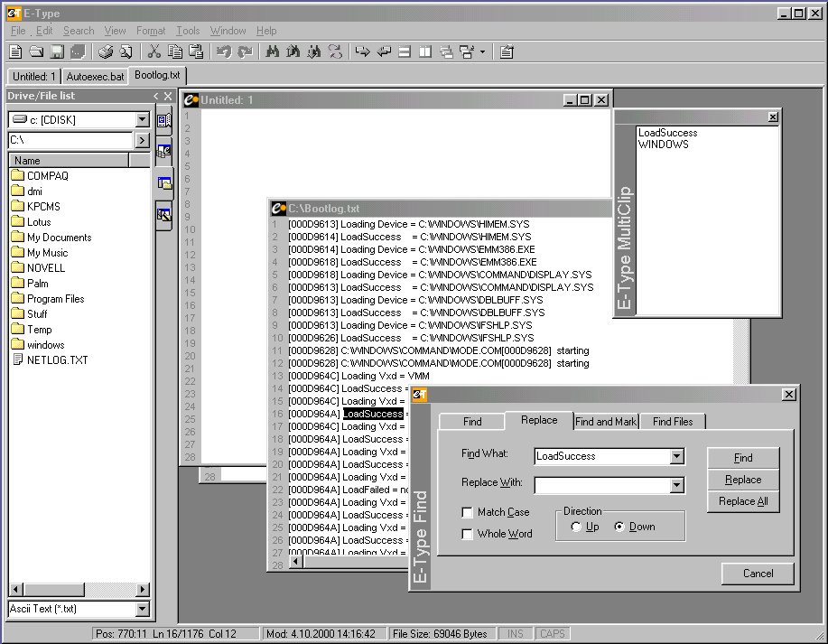Click the Replace With input field
Viewport: 828px width, 644px height.
(601, 486)
